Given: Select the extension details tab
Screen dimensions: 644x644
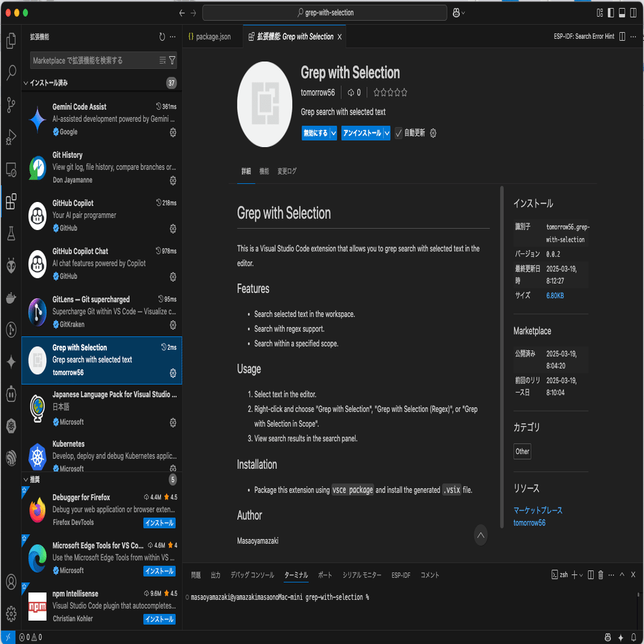Looking at the screenshot, I should coord(246,171).
